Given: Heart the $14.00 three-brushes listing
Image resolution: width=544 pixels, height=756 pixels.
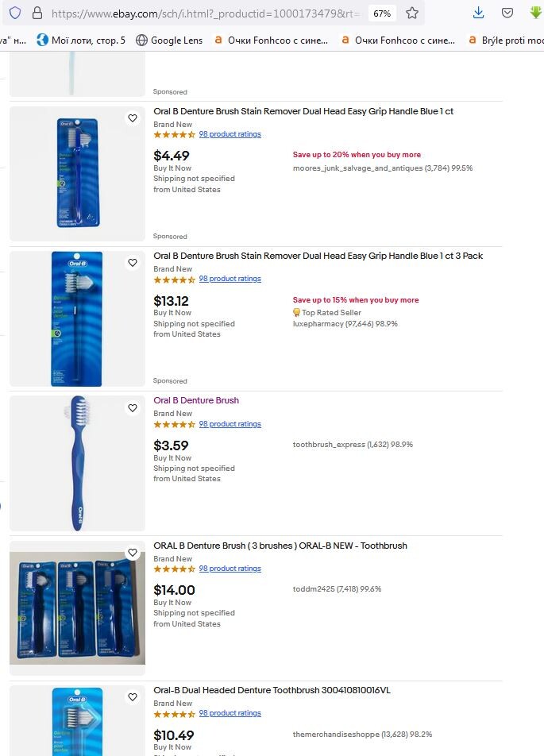Looking at the screenshot, I should (133, 553).
